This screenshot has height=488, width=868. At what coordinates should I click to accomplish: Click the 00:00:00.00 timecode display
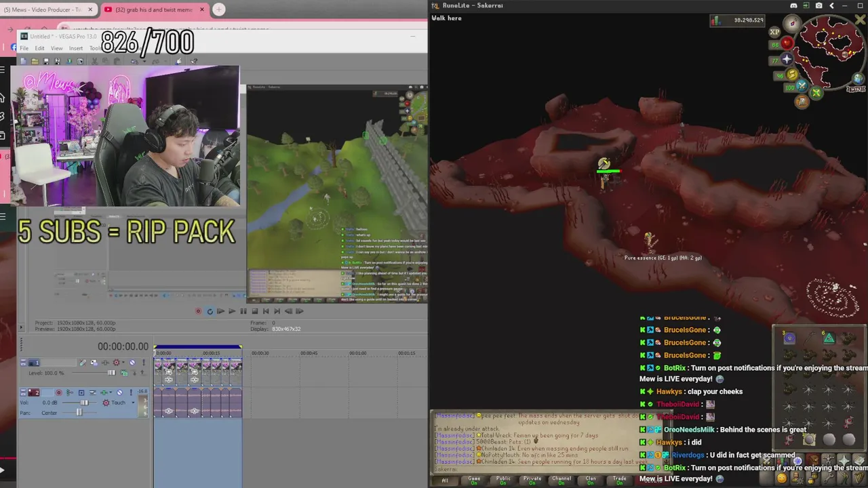(x=123, y=346)
